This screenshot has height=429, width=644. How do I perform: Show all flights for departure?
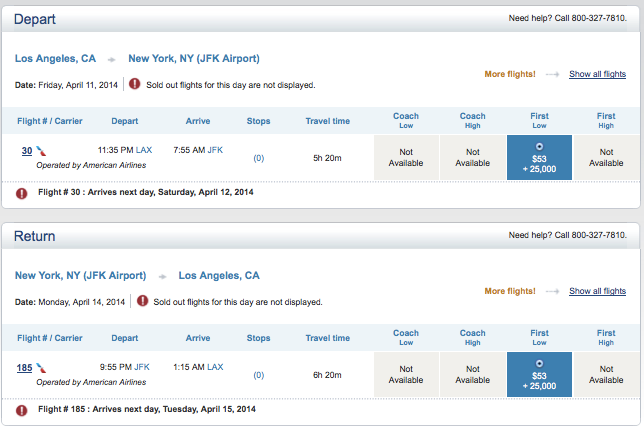click(x=597, y=75)
